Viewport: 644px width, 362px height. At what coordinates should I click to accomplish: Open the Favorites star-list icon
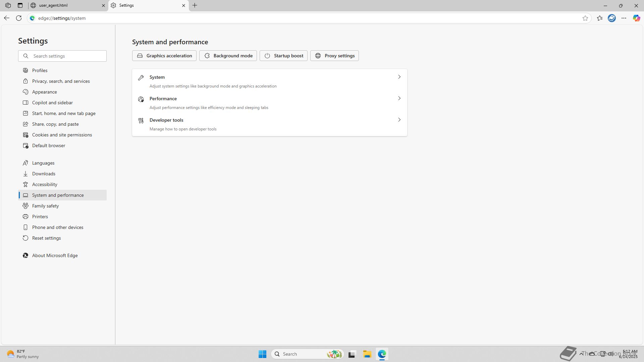click(600, 18)
